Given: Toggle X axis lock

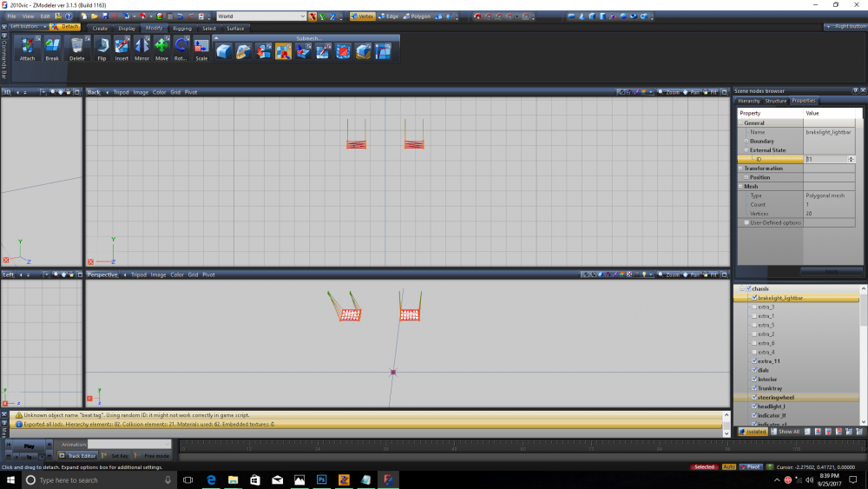Looking at the screenshot, I should point(312,17).
